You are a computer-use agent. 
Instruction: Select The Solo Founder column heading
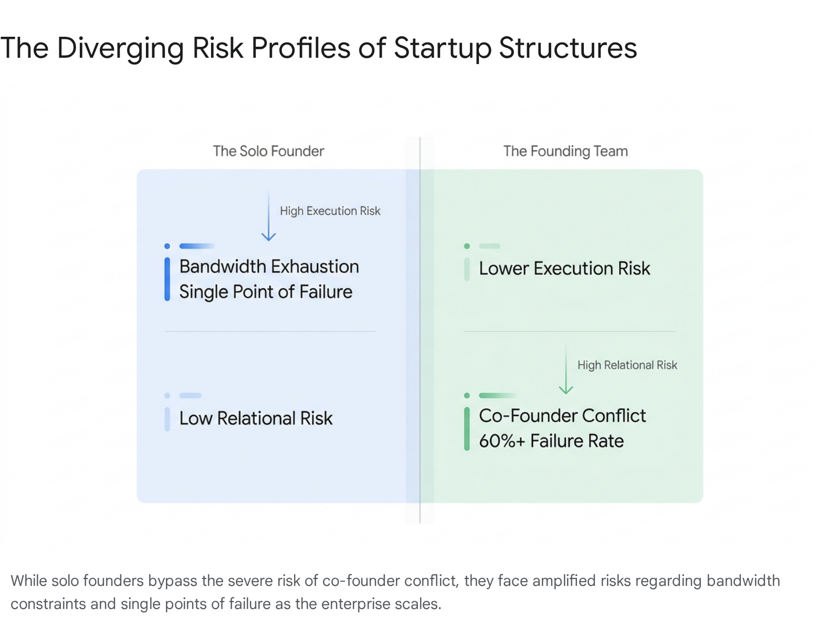(268, 151)
